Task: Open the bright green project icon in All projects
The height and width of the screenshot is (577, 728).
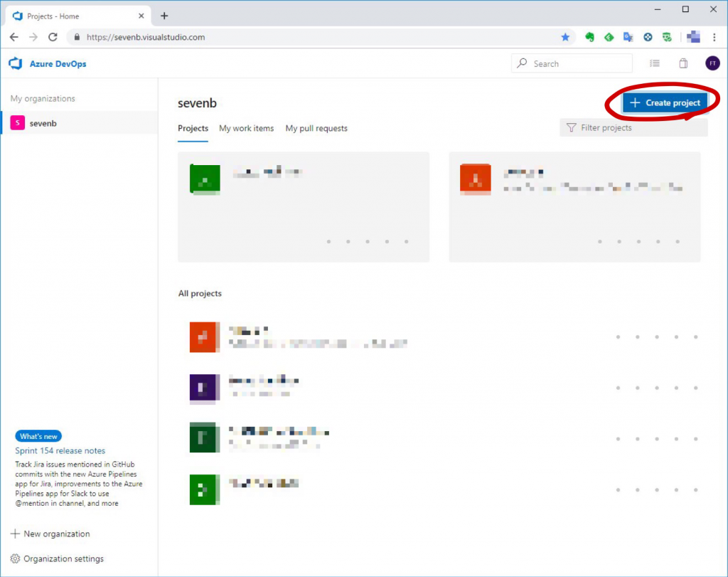Action: [x=205, y=489]
